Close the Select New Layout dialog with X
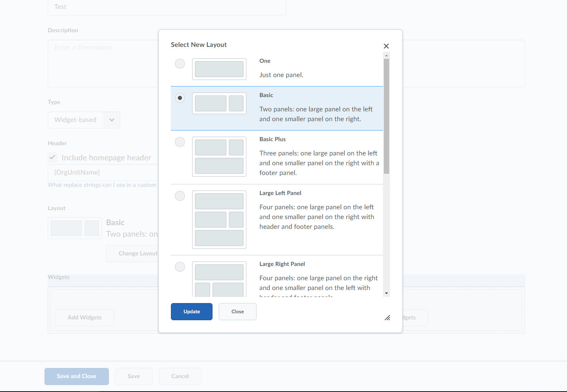Image resolution: width=567 pixels, height=392 pixels. click(x=386, y=46)
